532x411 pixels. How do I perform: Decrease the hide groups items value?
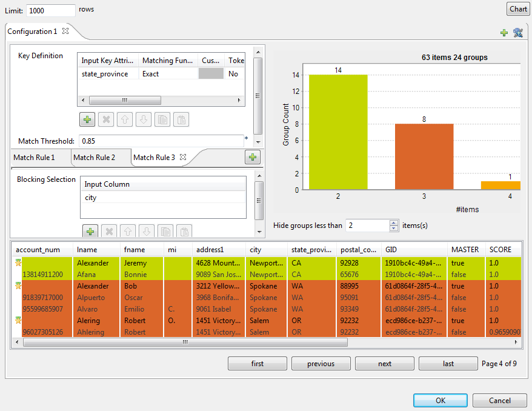tap(394, 229)
